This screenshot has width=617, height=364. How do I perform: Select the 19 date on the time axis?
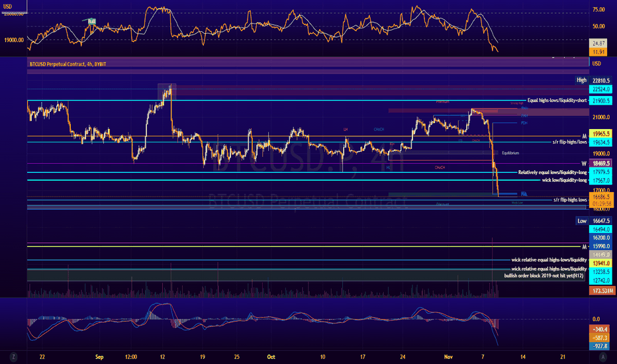[x=203, y=357]
